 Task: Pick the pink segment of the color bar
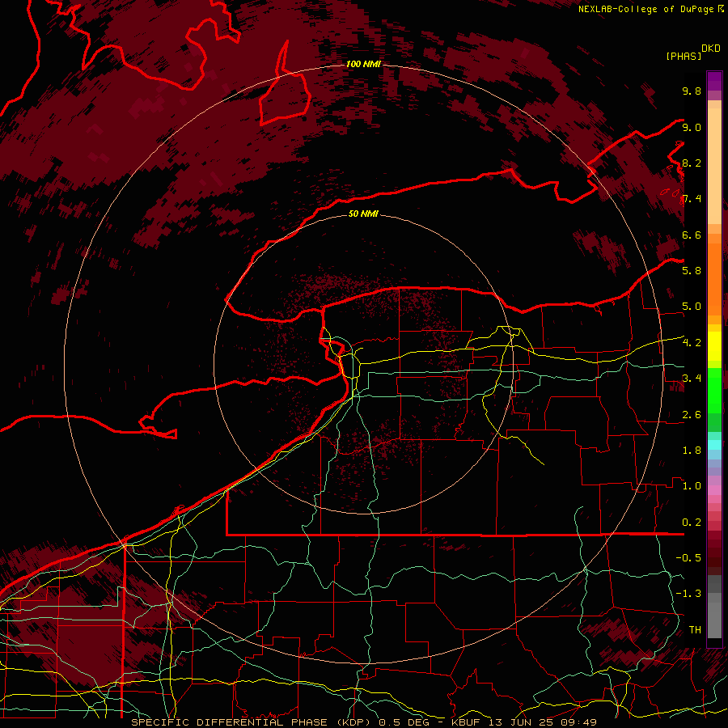point(714,490)
